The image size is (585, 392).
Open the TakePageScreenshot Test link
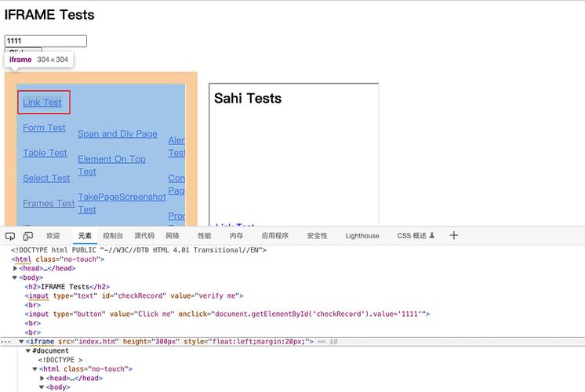tap(122, 203)
